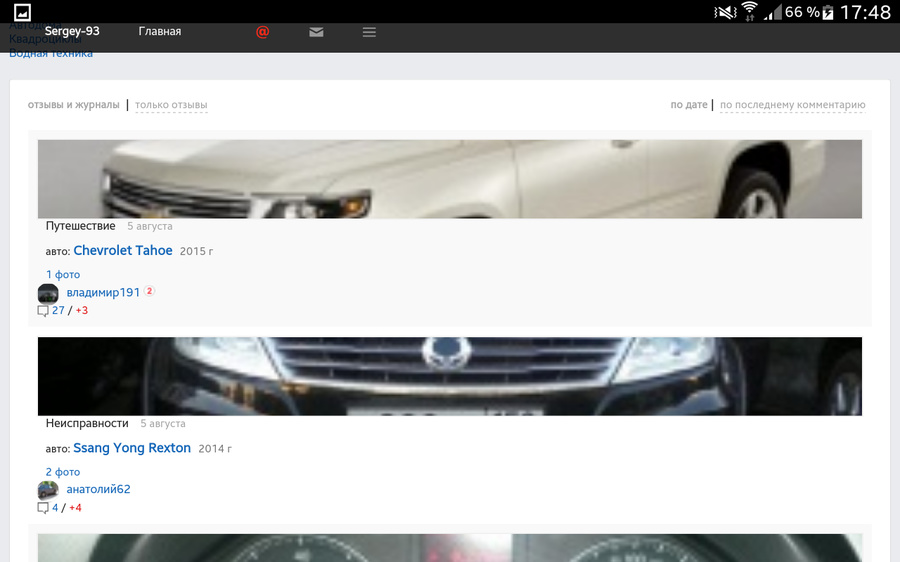The width and height of the screenshot is (900, 562).
Task: Tap the 2015 г year text
Action: tap(196, 251)
